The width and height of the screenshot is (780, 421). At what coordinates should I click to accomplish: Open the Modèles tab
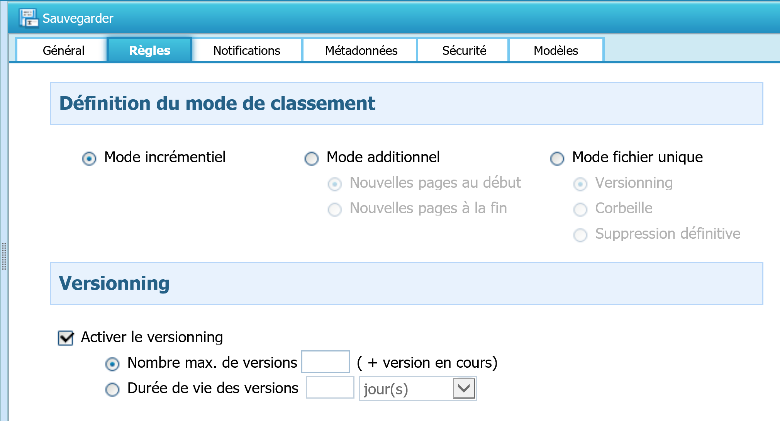coord(556,50)
